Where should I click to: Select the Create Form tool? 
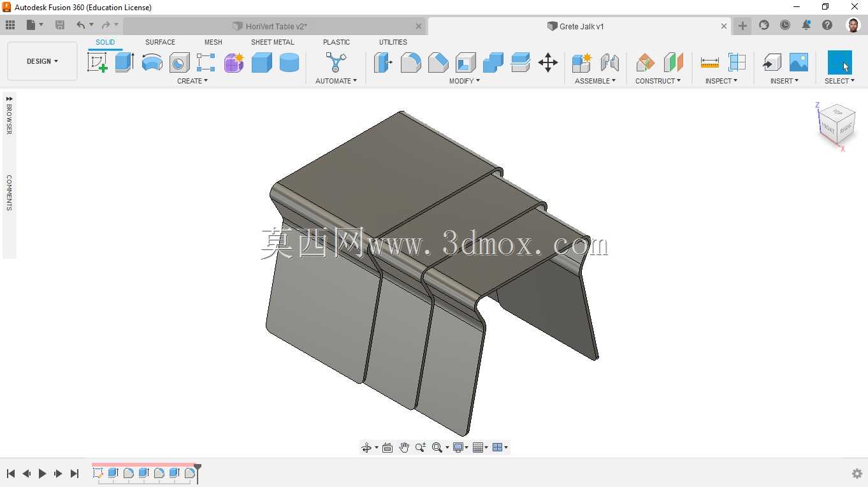[234, 62]
